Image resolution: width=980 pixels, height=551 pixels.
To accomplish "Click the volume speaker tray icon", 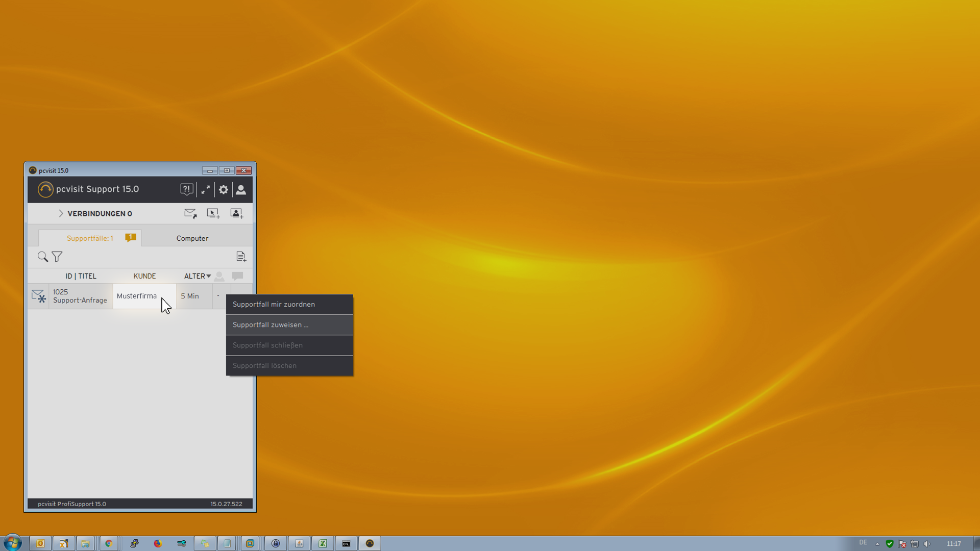I will (x=927, y=544).
